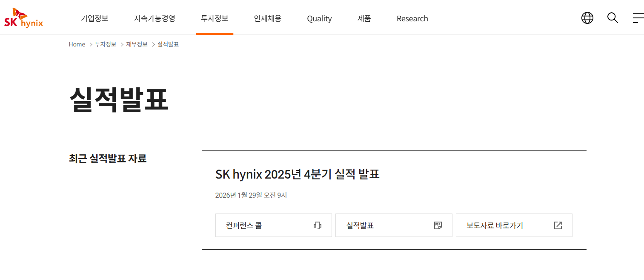Go to Home in breadcrumb
The height and width of the screenshot is (280, 644).
(x=77, y=44)
